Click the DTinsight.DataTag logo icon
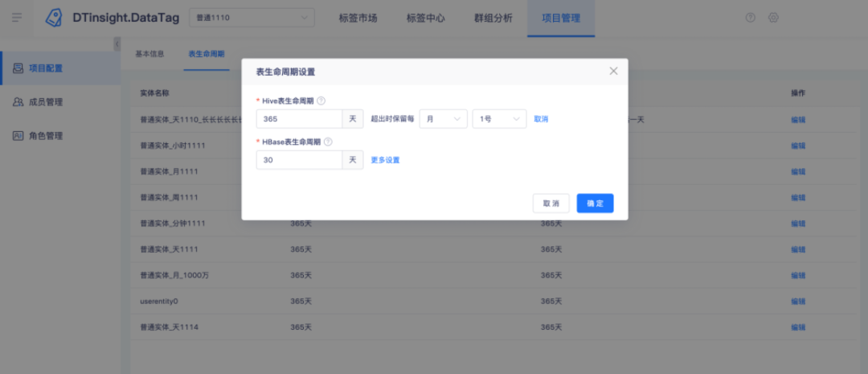The image size is (868, 374). point(54,18)
